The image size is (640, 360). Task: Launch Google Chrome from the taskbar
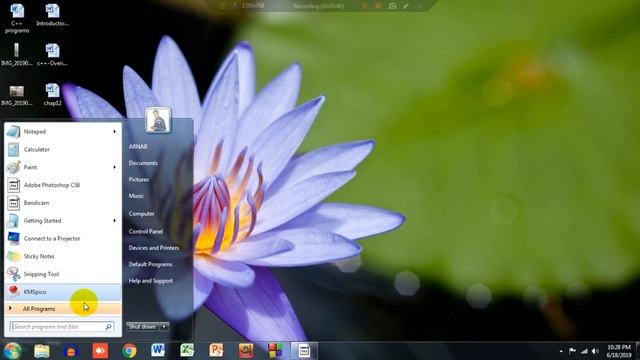pyautogui.click(x=129, y=351)
